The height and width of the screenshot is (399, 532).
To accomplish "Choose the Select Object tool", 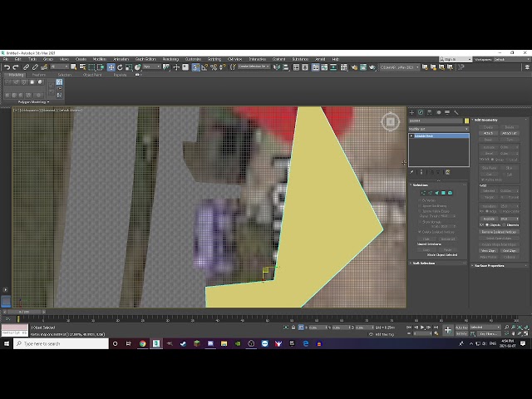I will coord(73,67).
